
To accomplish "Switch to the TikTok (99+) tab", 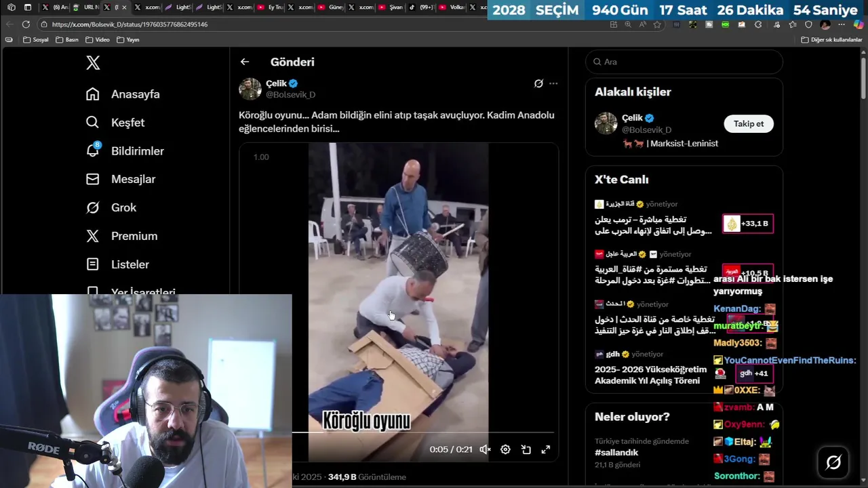I will pos(422,7).
